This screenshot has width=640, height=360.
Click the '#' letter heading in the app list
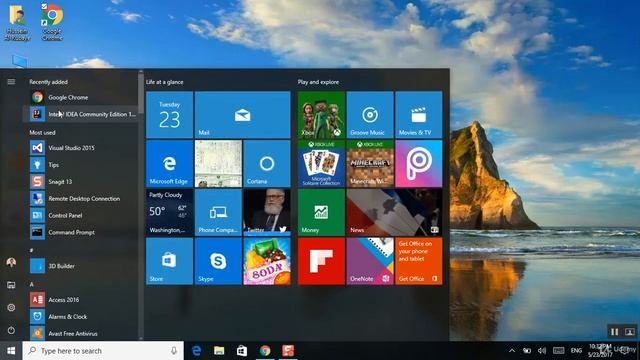[31, 250]
